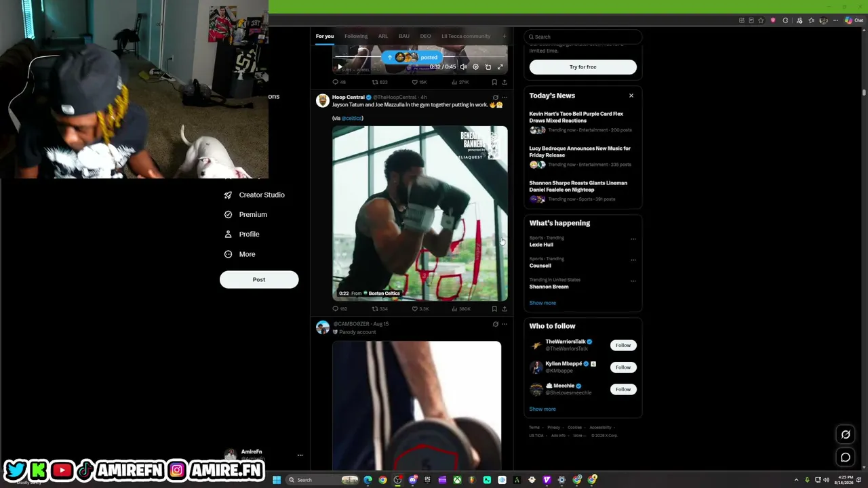Click the new posts 'posted' pill
This screenshot has height=488, width=868.
412,58
